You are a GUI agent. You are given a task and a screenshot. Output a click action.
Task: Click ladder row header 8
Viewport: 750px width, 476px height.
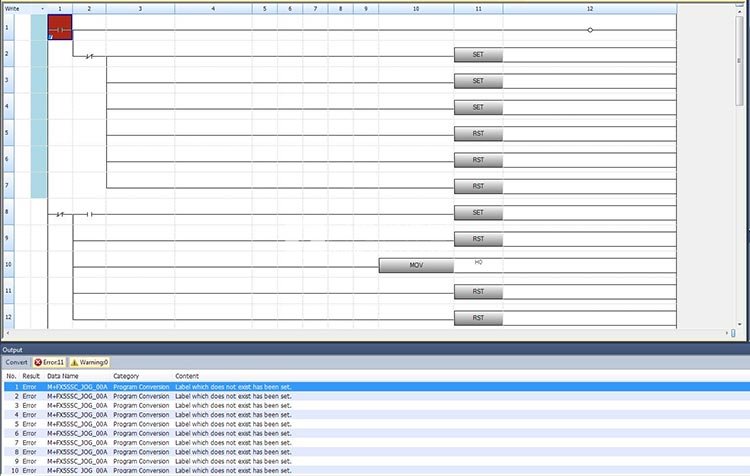tap(8, 211)
